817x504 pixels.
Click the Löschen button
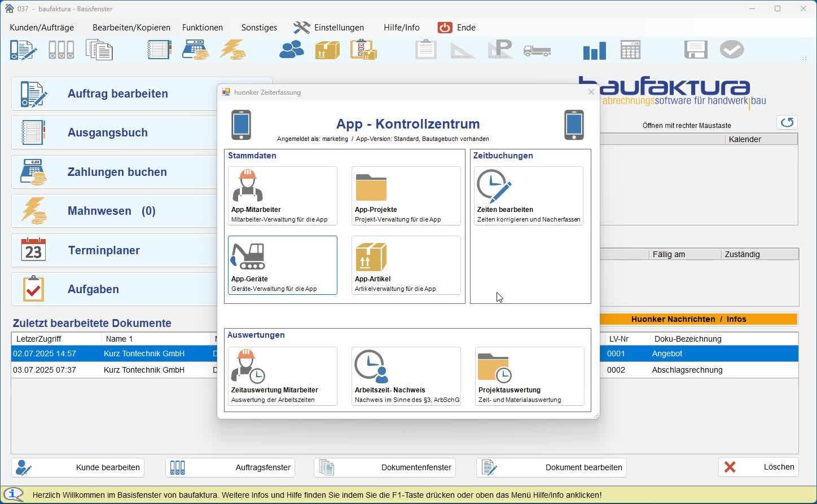click(758, 467)
